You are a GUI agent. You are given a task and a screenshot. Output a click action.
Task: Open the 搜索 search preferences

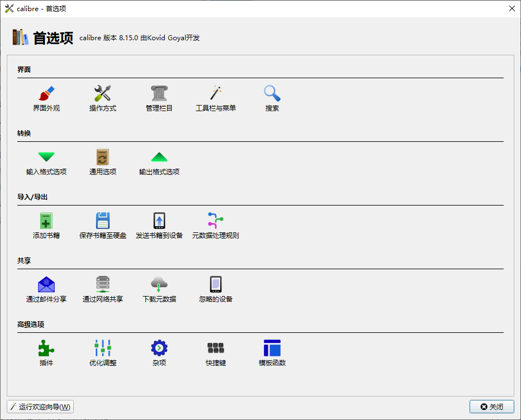(272, 98)
